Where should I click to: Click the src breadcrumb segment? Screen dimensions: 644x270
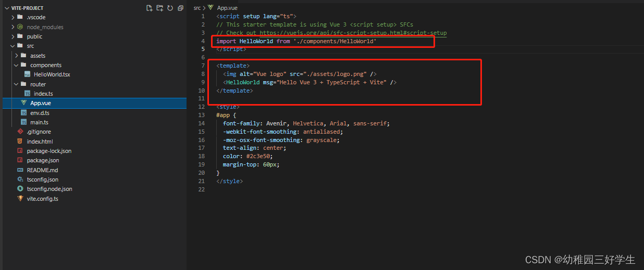click(x=197, y=8)
